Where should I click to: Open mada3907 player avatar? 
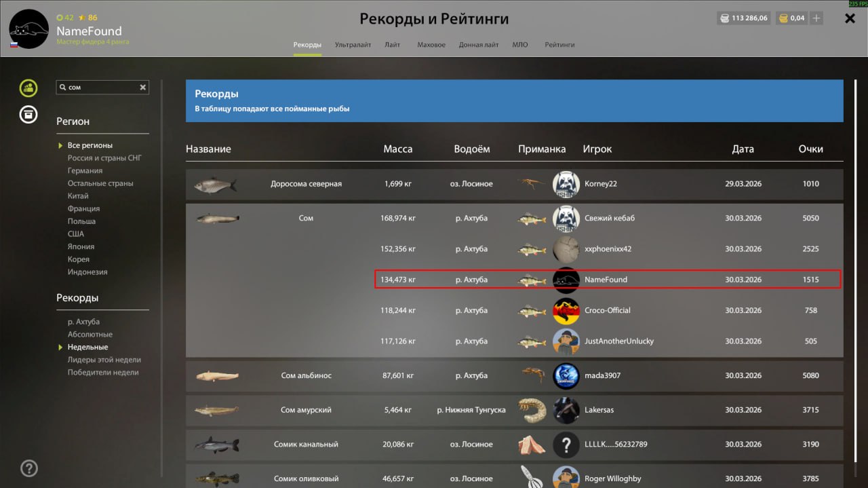pos(566,375)
